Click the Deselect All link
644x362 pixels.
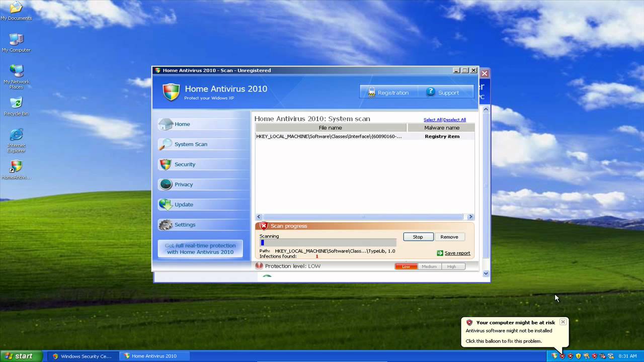[x=454, y=120]
